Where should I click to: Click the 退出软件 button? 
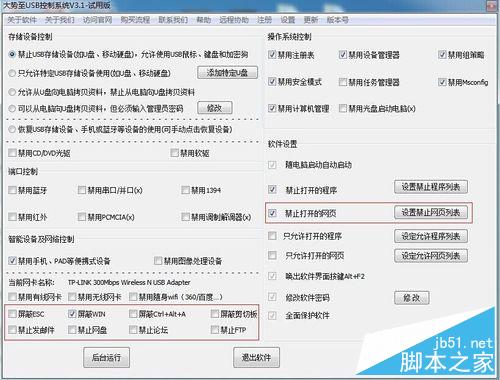coord(256,358)
